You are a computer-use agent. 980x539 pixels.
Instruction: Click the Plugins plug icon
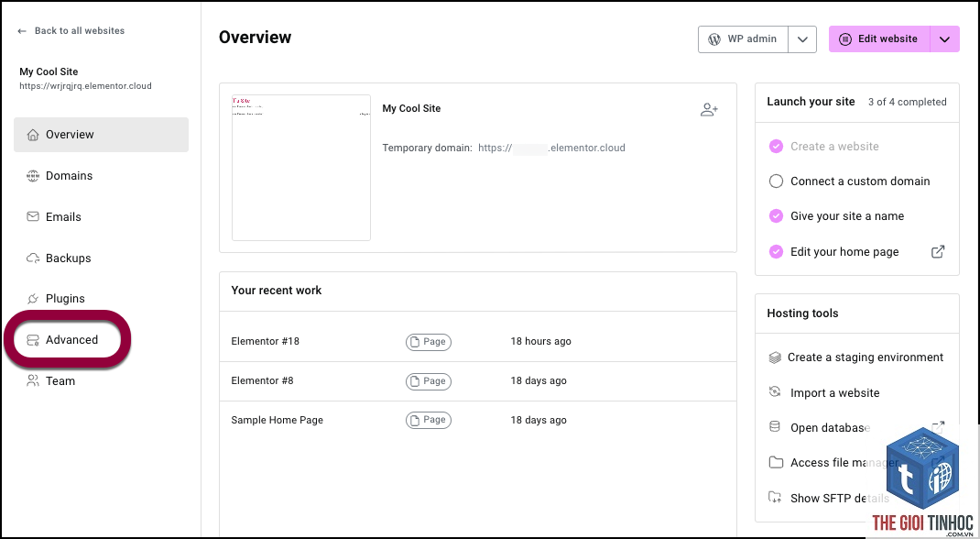32,299
